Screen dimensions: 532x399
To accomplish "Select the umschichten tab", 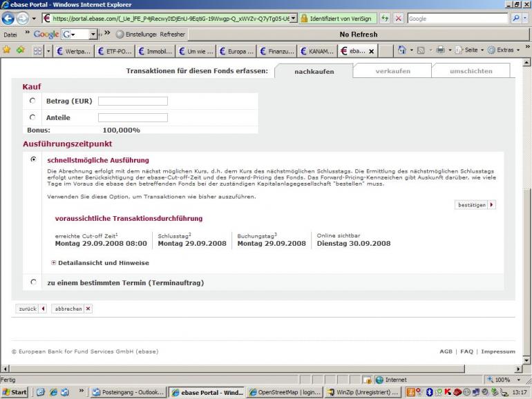I will 471,71.
